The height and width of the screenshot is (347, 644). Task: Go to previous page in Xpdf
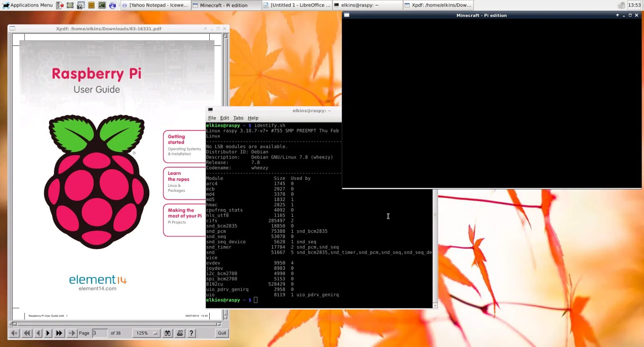click(x=38, y=333)
